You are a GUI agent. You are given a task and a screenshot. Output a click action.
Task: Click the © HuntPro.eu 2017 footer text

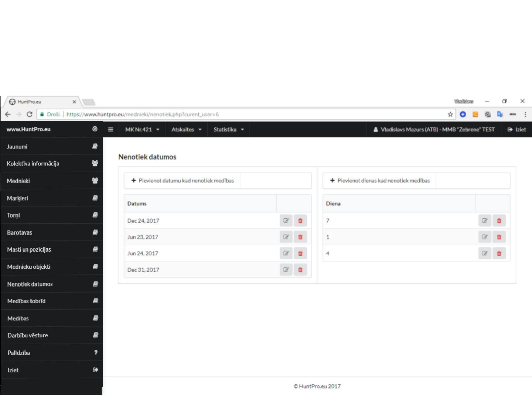pyautogui.click(x=317, y=386)
